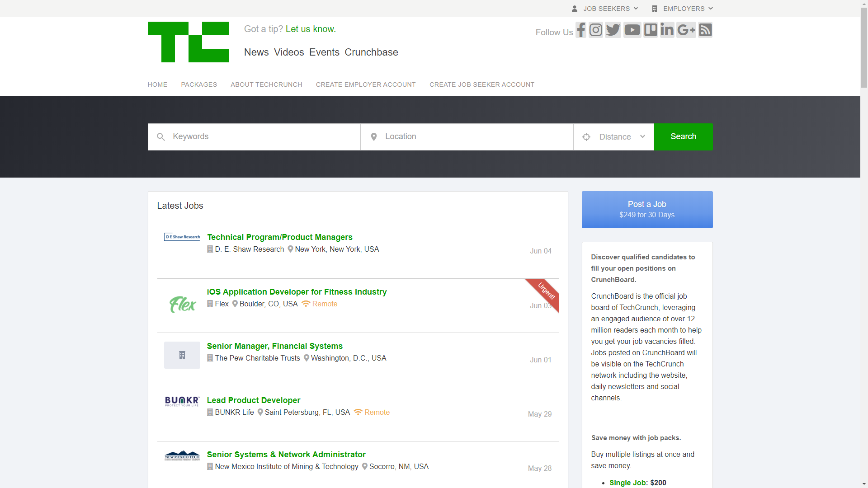
Task: Subscribe via the RSS feed icon
Action: (705, 30)
